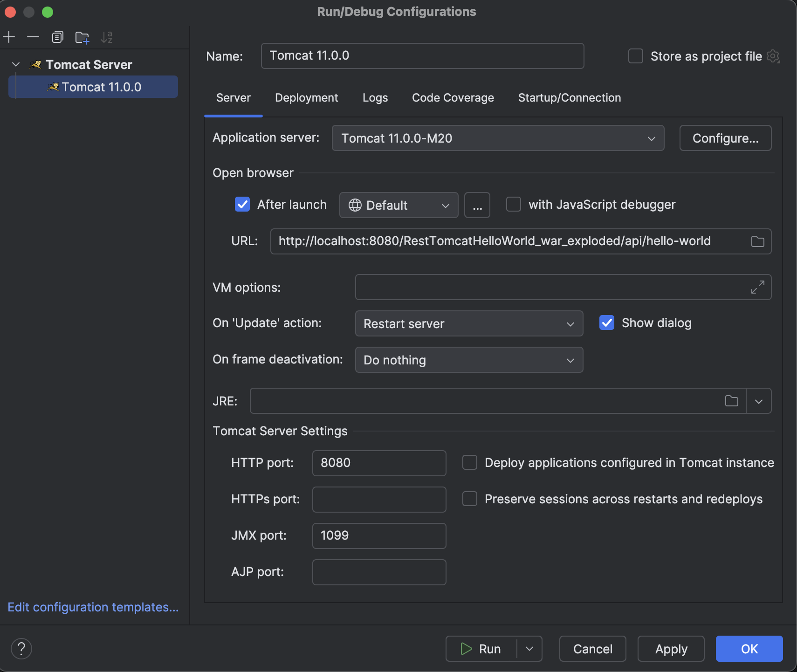Viewport: 797px width, 672px height.
Task: Open the help question mark icon
Action: coord(21,648)
